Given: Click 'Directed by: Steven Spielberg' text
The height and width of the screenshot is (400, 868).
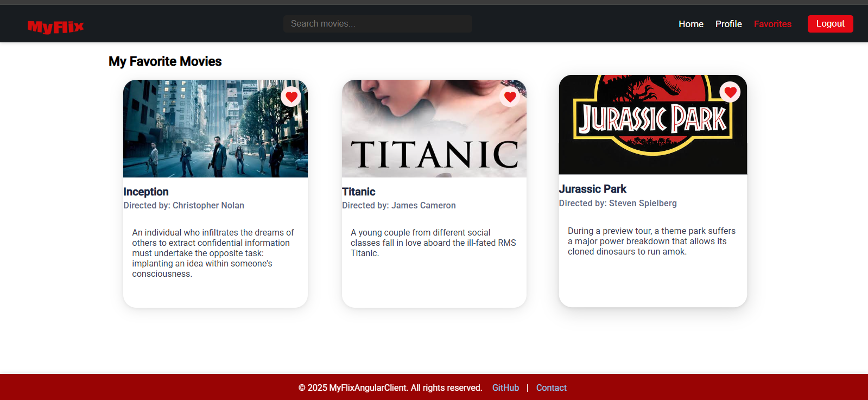Looking at the screenshot, I should (x=618, y=203).
